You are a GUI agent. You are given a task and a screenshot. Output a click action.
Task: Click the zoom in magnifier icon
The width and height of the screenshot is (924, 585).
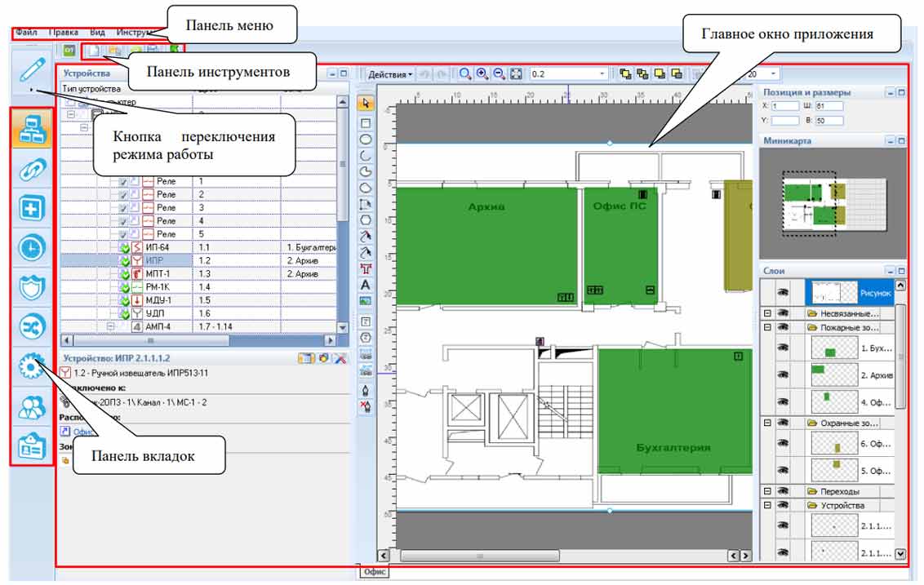coord(482,73)
